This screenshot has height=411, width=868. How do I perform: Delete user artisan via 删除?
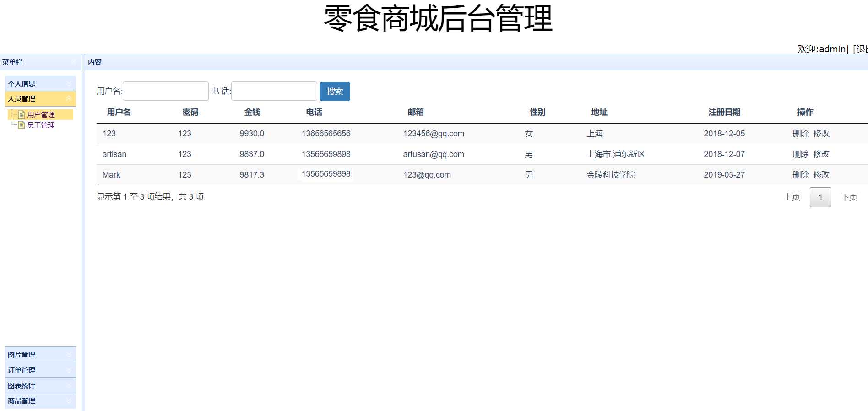point(801,154)
